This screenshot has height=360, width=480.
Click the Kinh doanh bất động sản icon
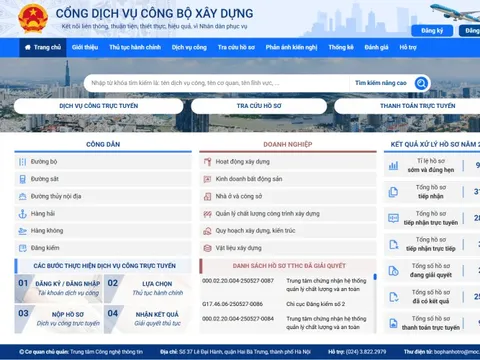pos(207,179)
